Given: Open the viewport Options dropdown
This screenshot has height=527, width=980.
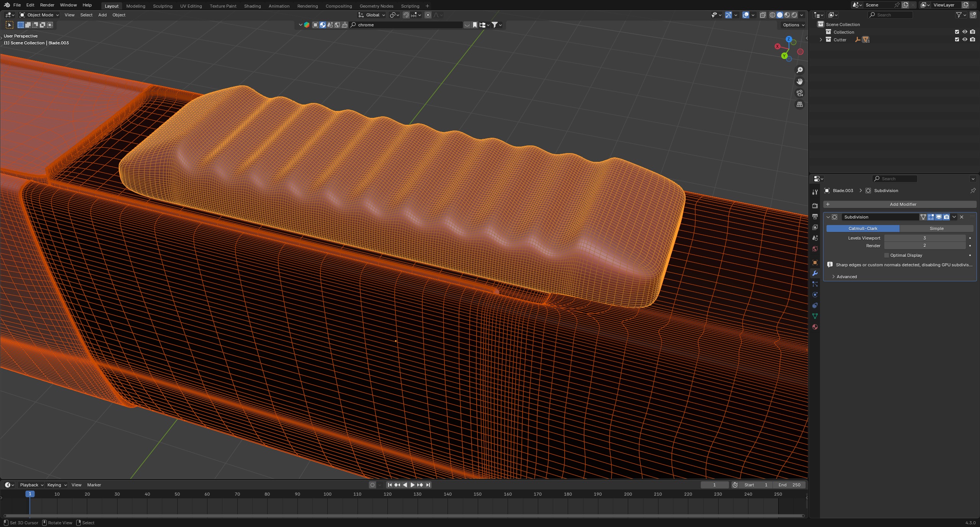Looking at the screenshot, I should tap(793, 25).
